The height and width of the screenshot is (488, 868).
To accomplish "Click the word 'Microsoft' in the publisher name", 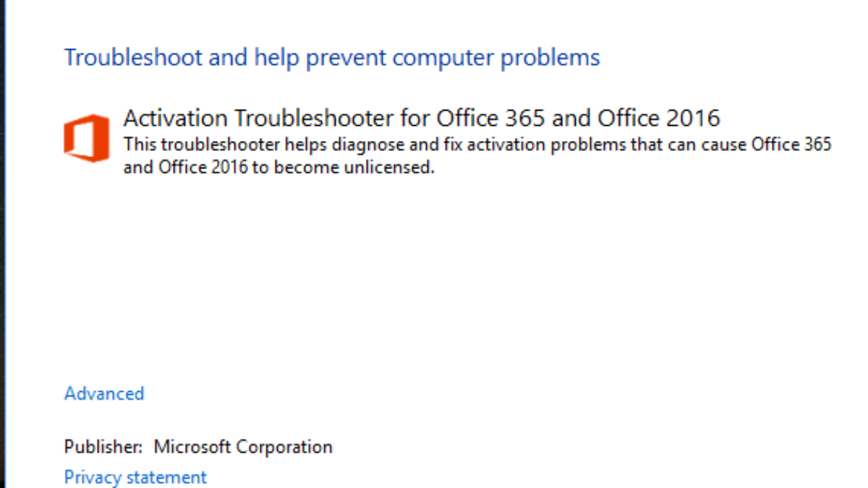I will point(192,447).
